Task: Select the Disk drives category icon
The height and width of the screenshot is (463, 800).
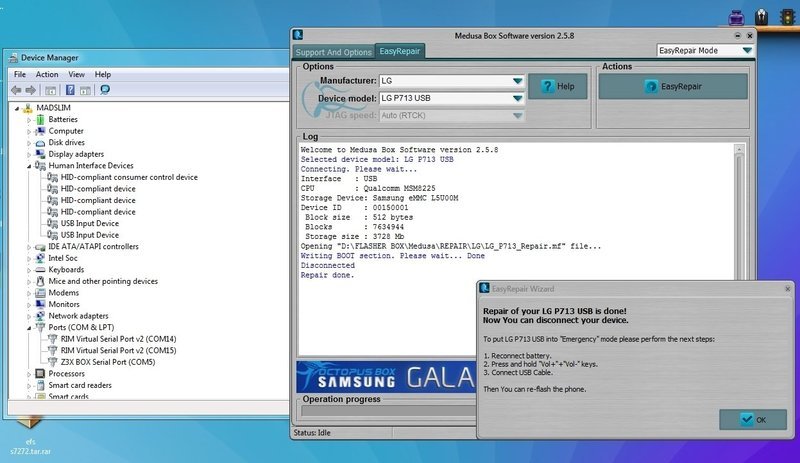Action: 40,143
